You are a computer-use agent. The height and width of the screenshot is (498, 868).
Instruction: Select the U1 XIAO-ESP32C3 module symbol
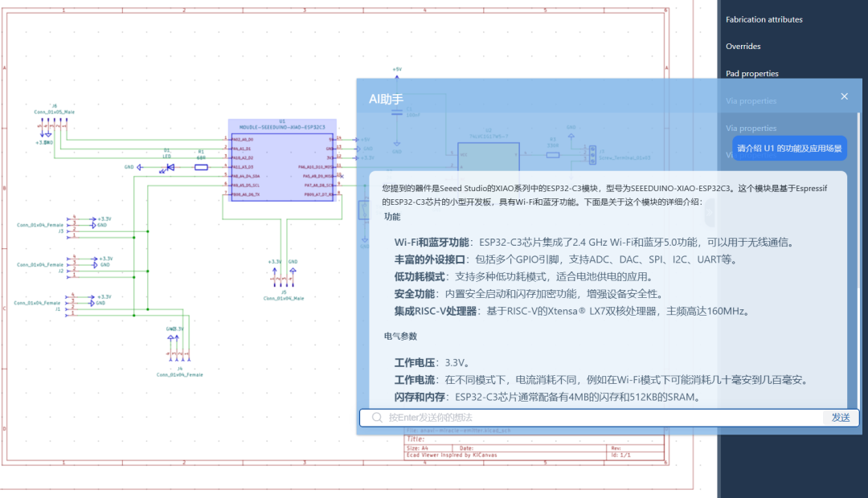point(282,161)
